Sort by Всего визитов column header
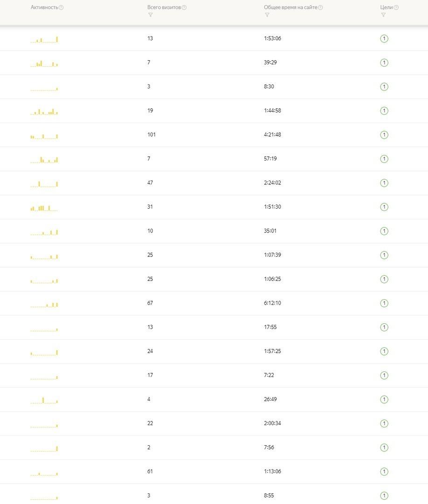Image resolution: width=428 pixels, height=504 pixels. pos(164,7)
